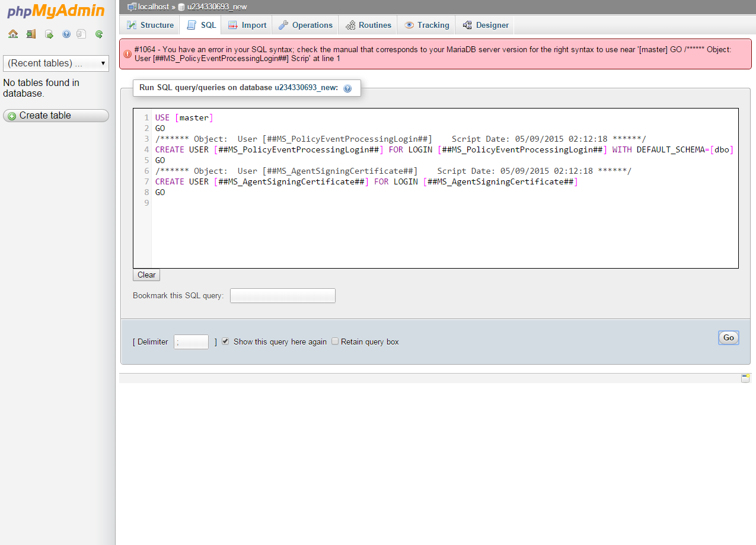The height and width of the screenshot is (545, 756).
Task: Click the localhost breadcrumb link
Action: (x=154, y=7)
